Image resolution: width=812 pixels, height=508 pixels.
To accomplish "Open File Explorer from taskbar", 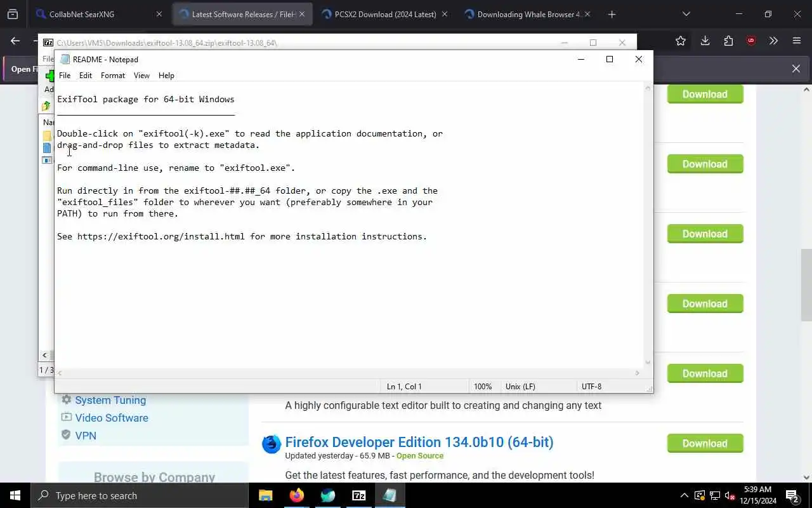I will coord(266,495).
